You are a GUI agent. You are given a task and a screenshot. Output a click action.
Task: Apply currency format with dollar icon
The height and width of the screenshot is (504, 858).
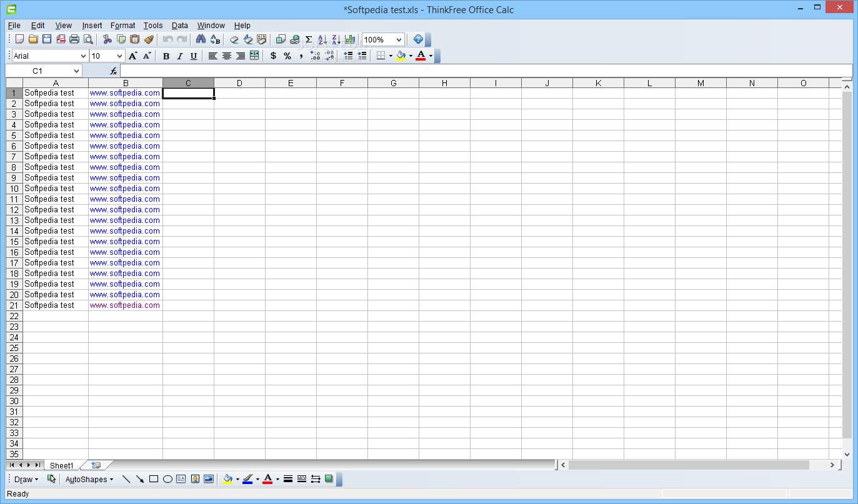point(273,56)
